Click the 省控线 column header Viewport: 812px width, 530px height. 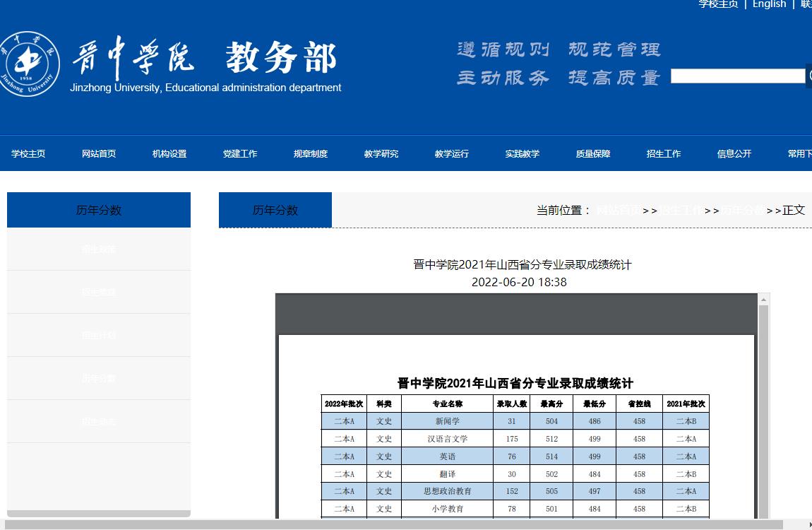point(639,404)
